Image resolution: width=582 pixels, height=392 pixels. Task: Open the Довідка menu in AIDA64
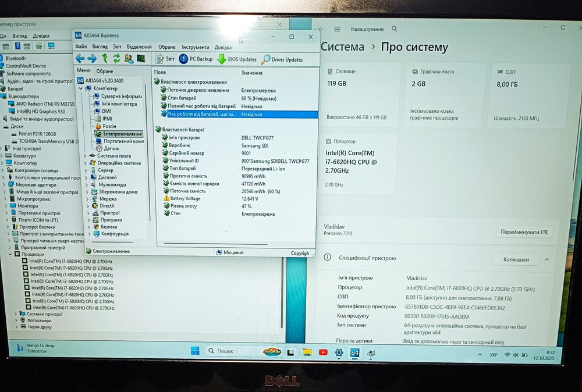click(223, 48)
